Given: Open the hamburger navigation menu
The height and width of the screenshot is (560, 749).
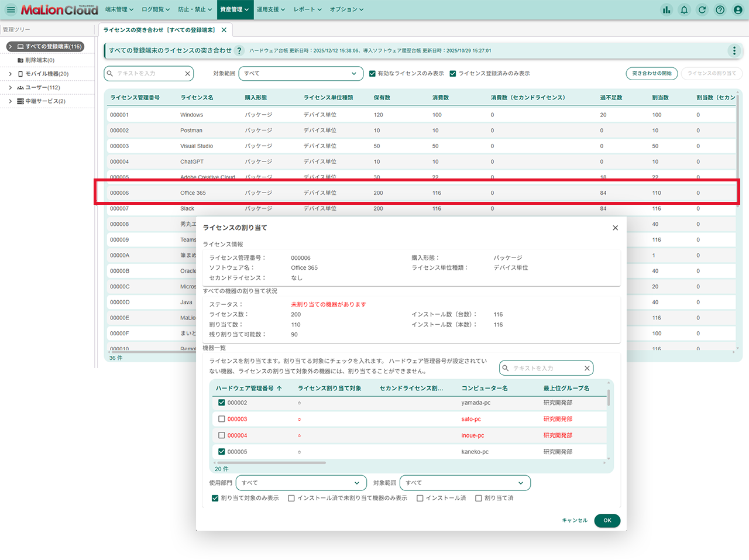Looking at the screenshot, I should point(11,9).
